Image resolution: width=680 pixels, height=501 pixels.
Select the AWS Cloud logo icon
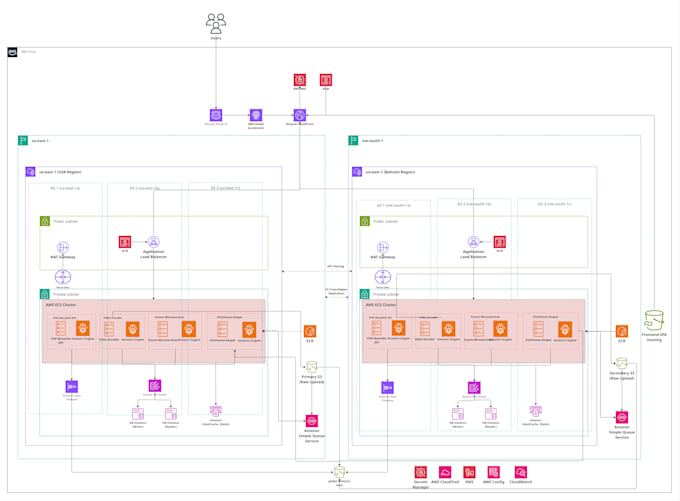(x=13, y=52)
